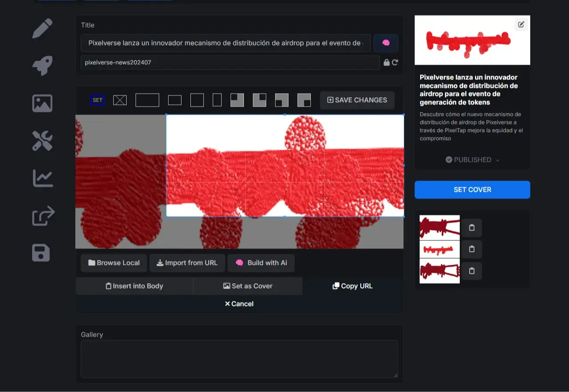
Task: Click SAVE CHANGES button
Action: (357, 100)
